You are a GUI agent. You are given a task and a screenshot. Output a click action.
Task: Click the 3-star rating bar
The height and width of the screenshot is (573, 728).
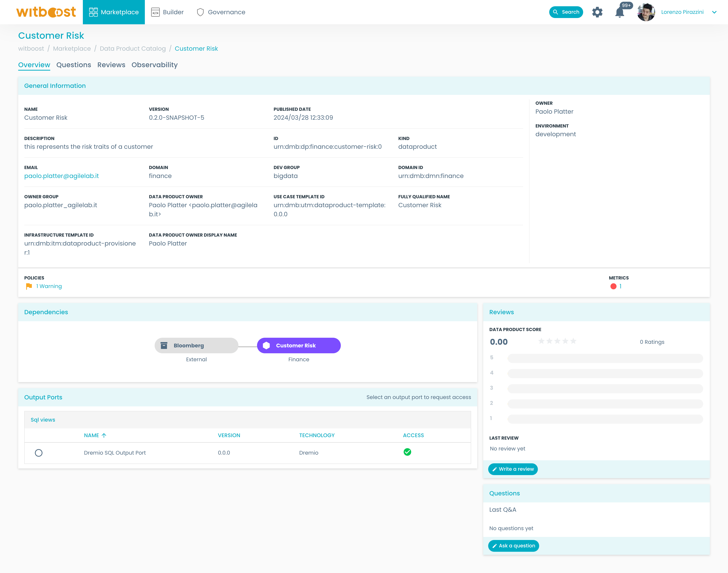(605, 389)
